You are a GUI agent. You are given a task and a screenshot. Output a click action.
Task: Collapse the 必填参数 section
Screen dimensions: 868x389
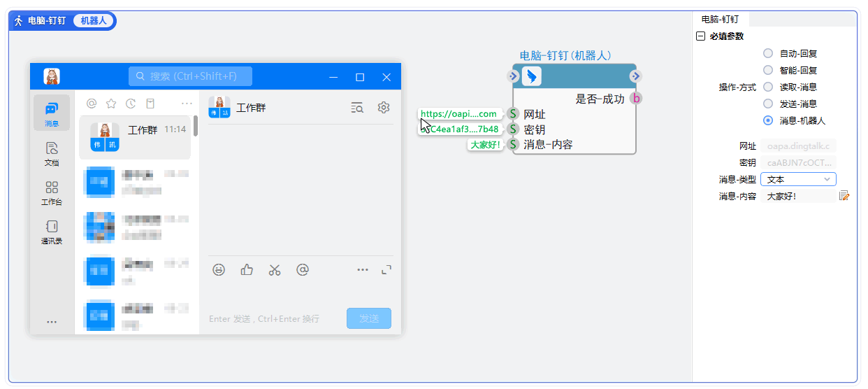[x=700, y=36]
